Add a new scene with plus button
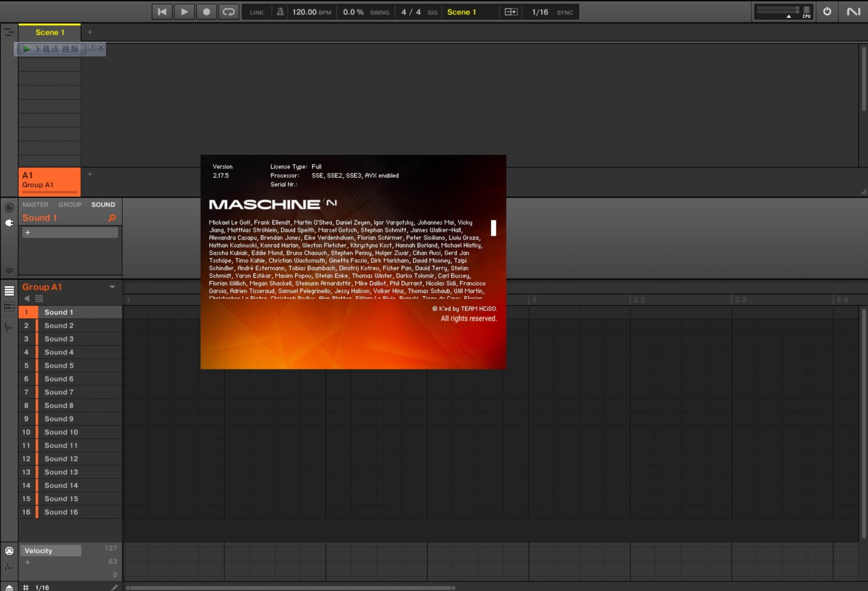The width and height of the screenshot is (868, 591). (x=90, y=32)
